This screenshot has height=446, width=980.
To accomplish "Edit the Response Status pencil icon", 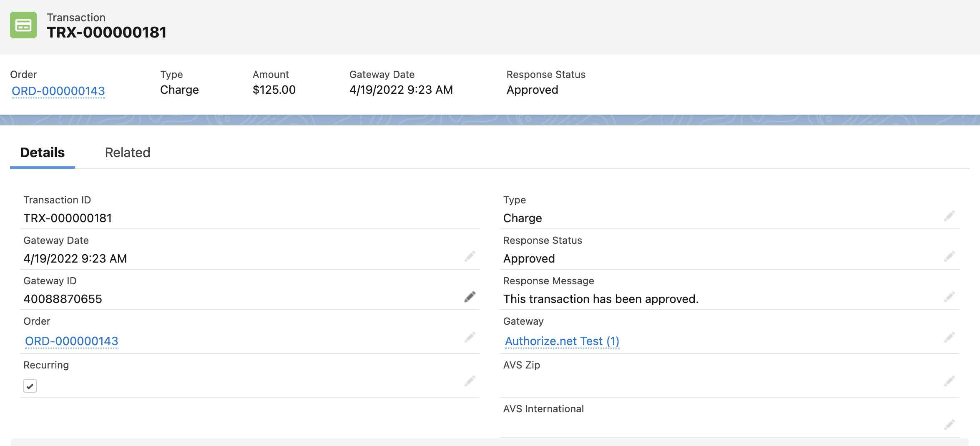I will click(x=950, y=256).
